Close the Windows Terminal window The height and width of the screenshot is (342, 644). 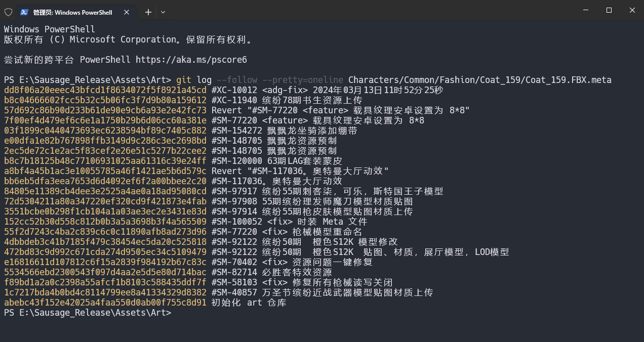coord(632,10)
